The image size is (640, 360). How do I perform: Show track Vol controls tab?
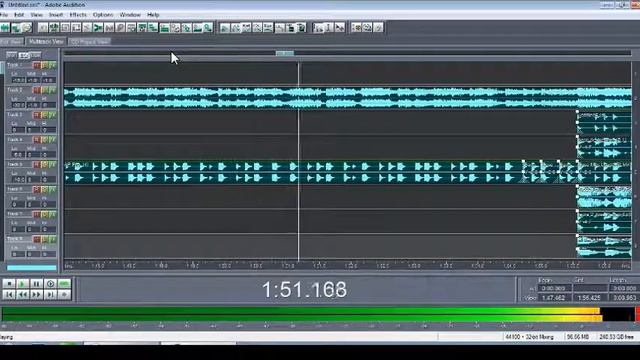12,55
